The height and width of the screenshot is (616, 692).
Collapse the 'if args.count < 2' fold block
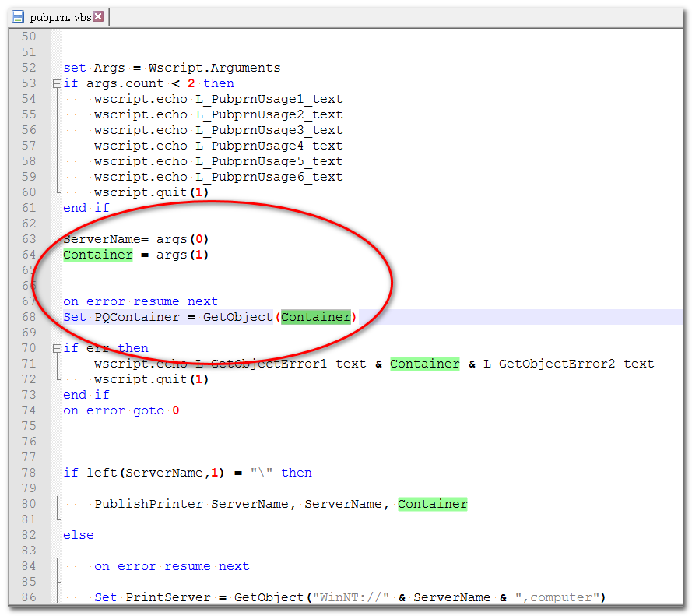point(57,84)
